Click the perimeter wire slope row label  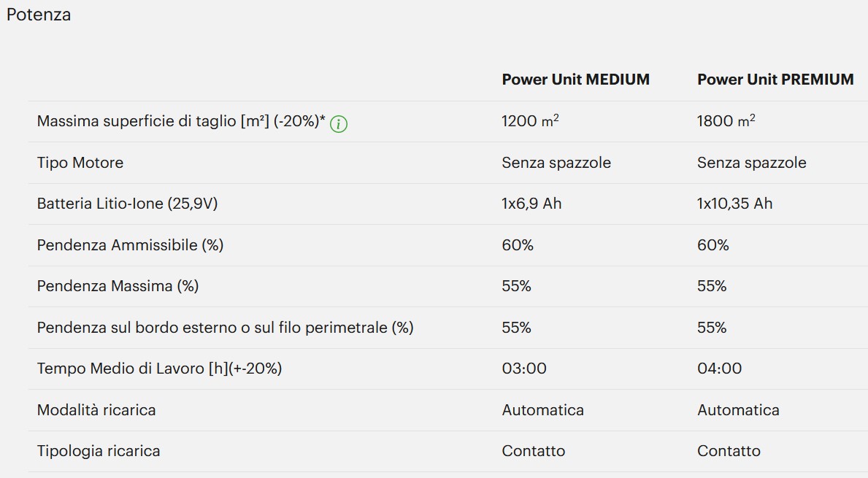click(x=226, y=328)
